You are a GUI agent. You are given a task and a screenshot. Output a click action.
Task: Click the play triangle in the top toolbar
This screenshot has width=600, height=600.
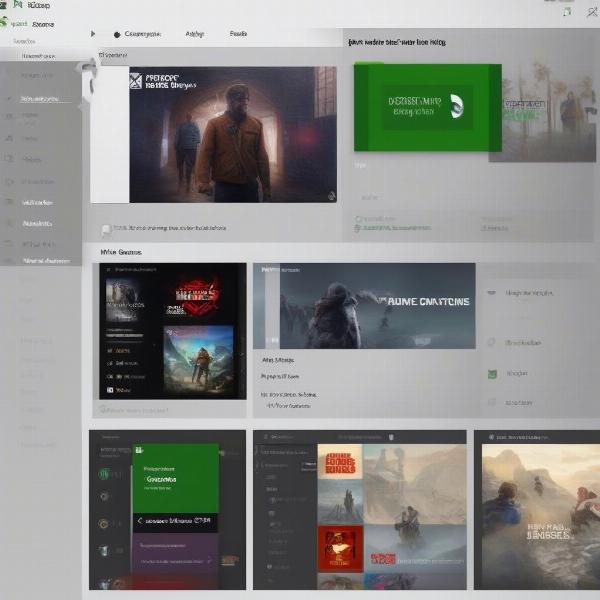coord(93,34)
